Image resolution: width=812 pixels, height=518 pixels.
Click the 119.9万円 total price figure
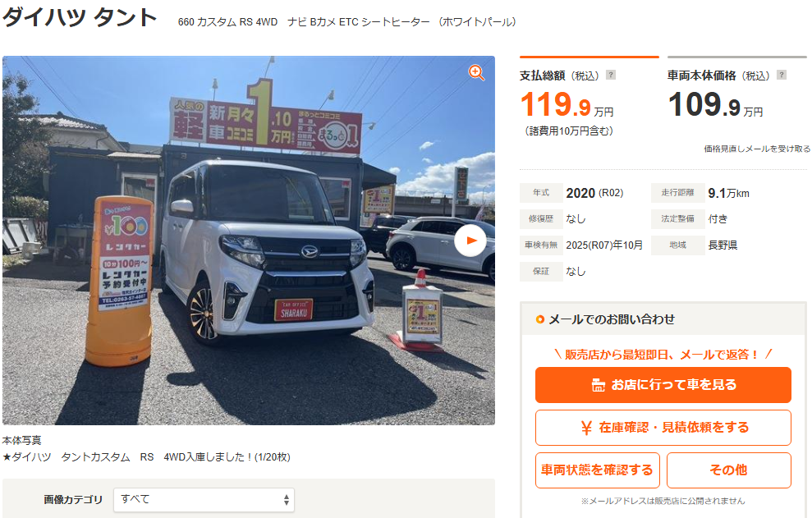click(x=567, y=104)
